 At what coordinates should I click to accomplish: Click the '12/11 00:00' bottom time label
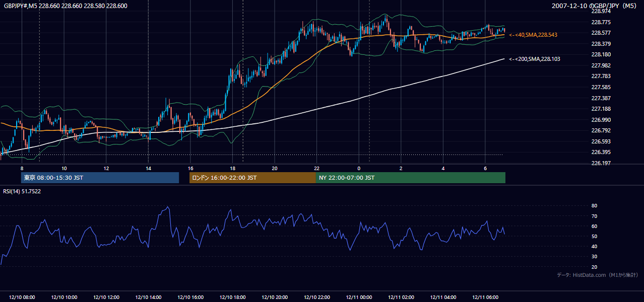359,297
